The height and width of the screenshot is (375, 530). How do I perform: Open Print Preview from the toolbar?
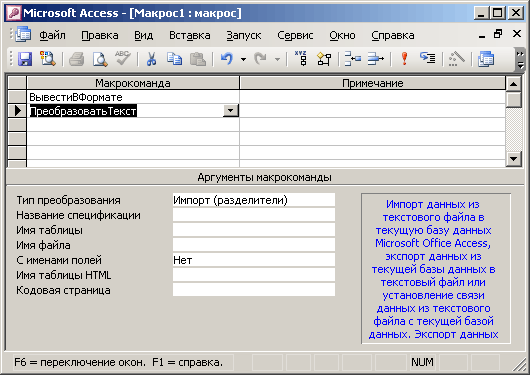click(100, 59)
